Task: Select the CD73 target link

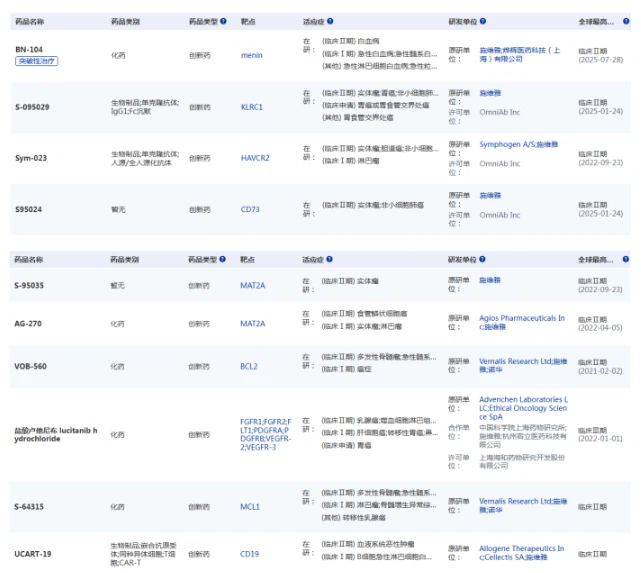Action: [250, 209]
